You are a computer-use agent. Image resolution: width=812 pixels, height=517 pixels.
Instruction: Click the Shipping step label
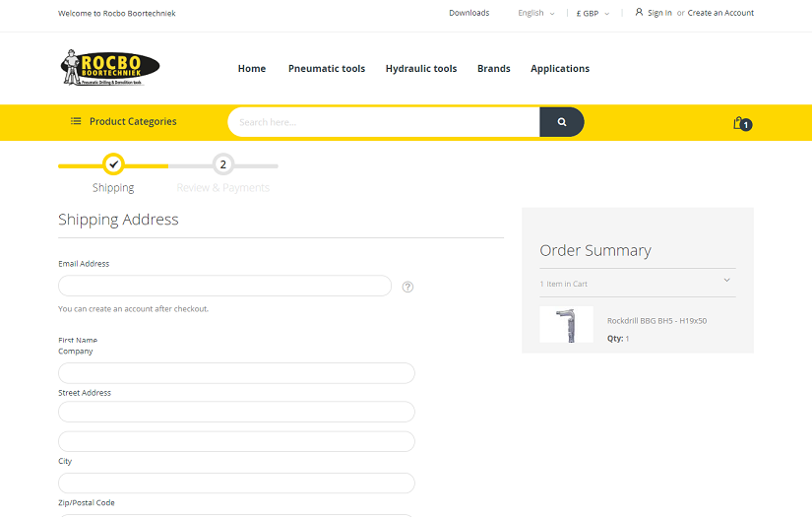tap(113, 187)
